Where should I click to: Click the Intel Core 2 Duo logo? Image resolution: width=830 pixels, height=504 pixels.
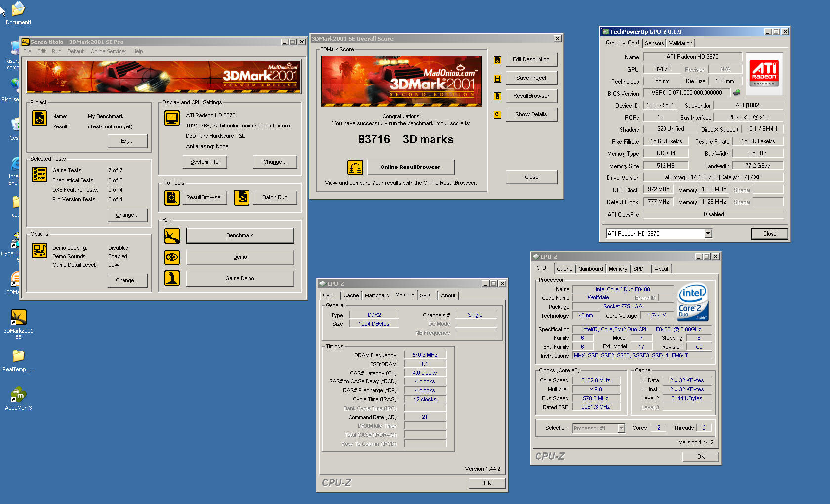pyautogui.click(x=693, y=301)
